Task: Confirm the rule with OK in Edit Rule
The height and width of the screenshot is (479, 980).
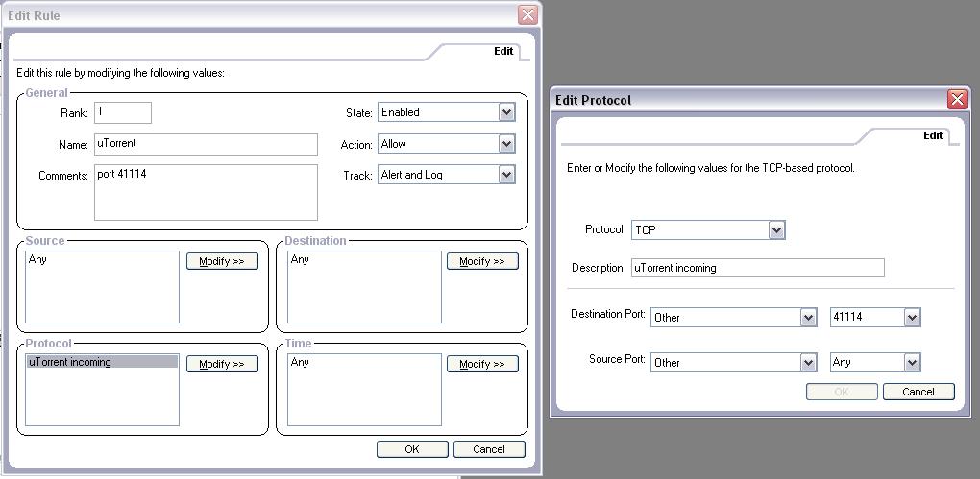Action: pos(412,449)
